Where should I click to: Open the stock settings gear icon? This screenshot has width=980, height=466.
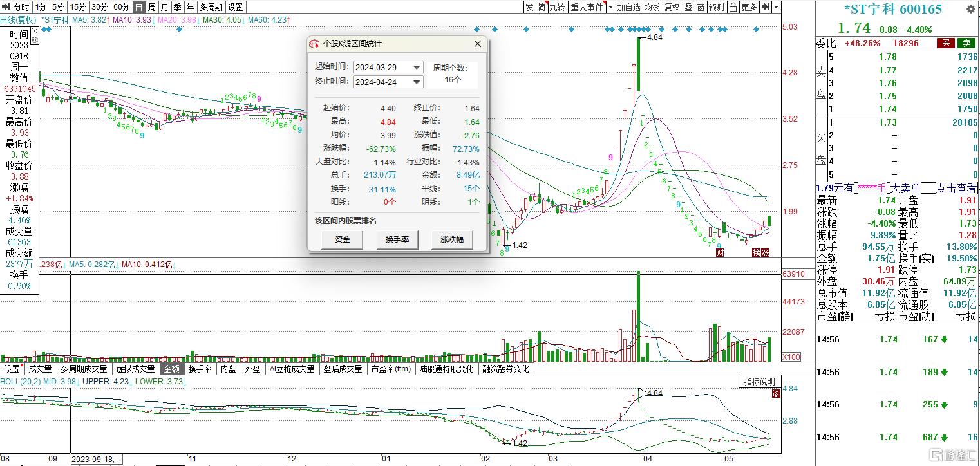click(972, 8)
